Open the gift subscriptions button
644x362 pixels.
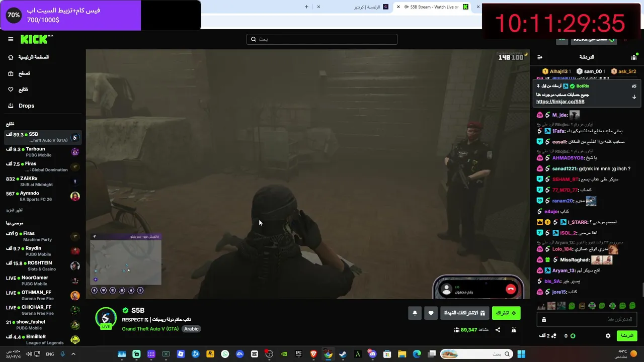click(x=464, y=313)
